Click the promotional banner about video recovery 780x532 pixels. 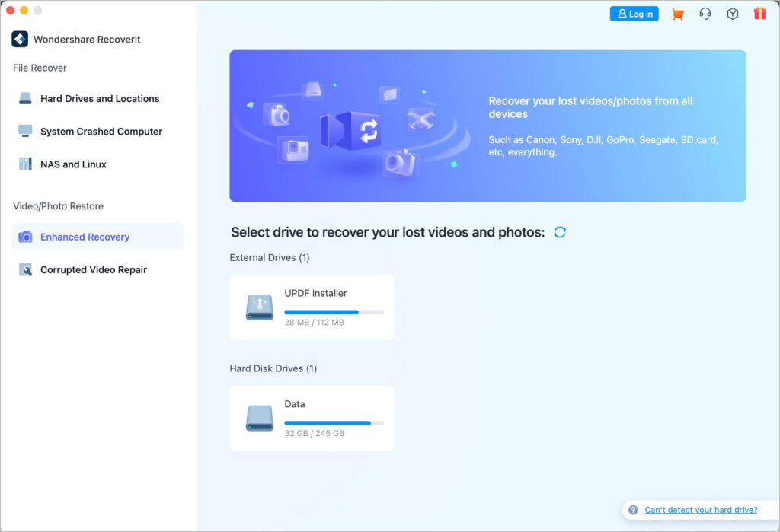click(x=487, y=126)
